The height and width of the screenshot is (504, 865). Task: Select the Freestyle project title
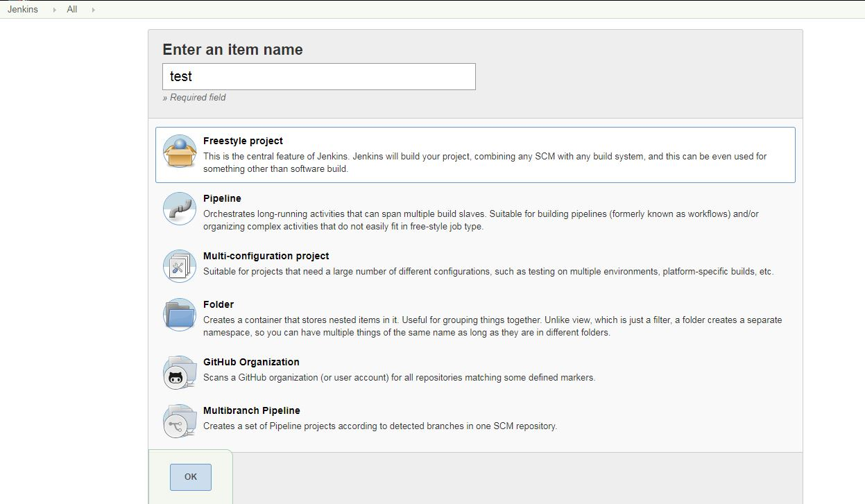(243, 141)
